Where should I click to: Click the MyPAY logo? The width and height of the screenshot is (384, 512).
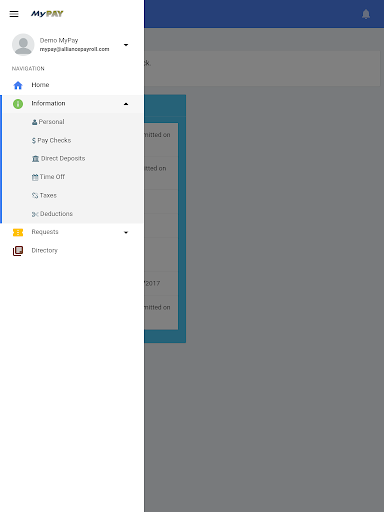pyautogui.click(x=47, y=14)
